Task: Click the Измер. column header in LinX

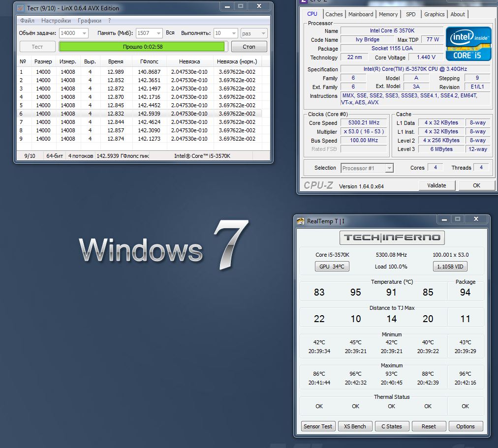Action: (67, 61)
